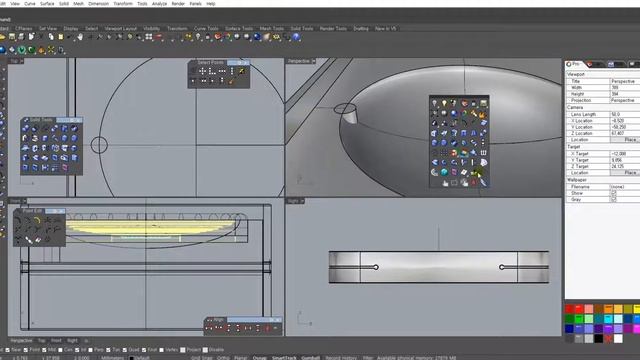
Task: Toggle Ortho in the status bar
Action: (223, 358)
